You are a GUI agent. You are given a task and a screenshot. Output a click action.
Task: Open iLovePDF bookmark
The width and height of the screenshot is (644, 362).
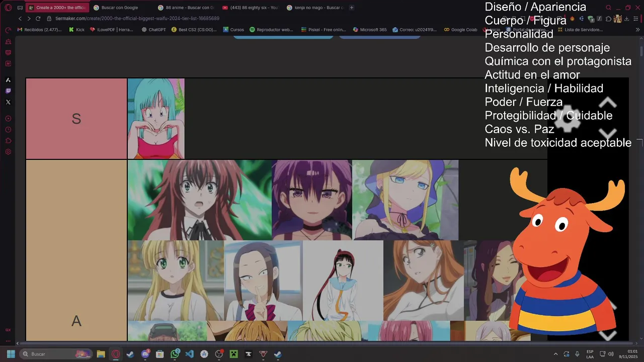[112, 30]
